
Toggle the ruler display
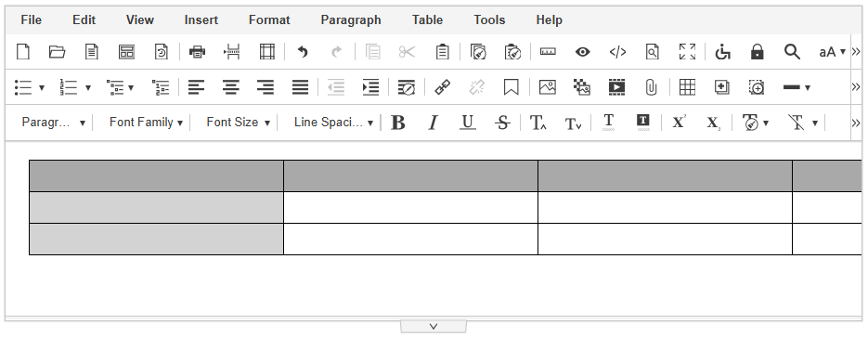(548, 52)
